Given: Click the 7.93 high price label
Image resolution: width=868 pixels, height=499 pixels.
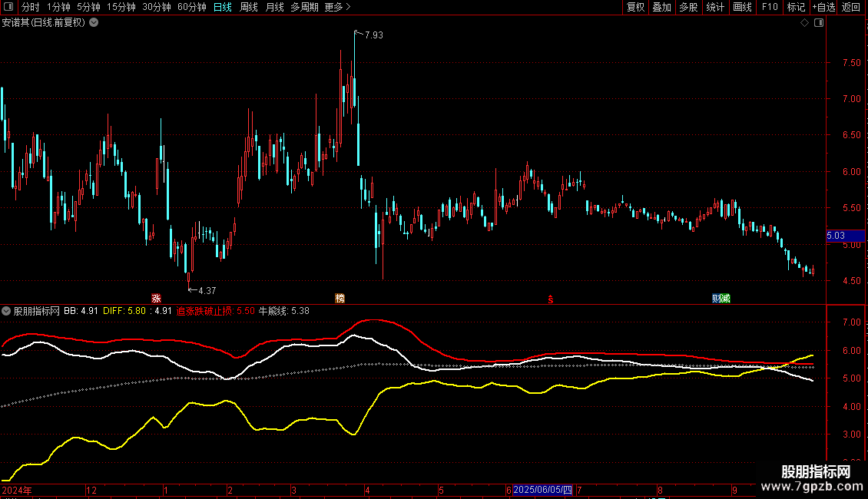Looking at the screenshot, I should coord(373,35).
